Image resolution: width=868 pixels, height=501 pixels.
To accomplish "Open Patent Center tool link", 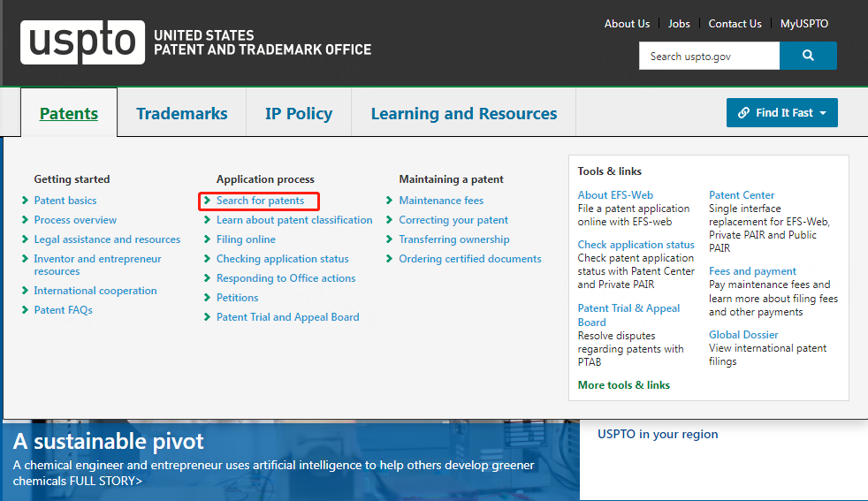I will point(742,195).
